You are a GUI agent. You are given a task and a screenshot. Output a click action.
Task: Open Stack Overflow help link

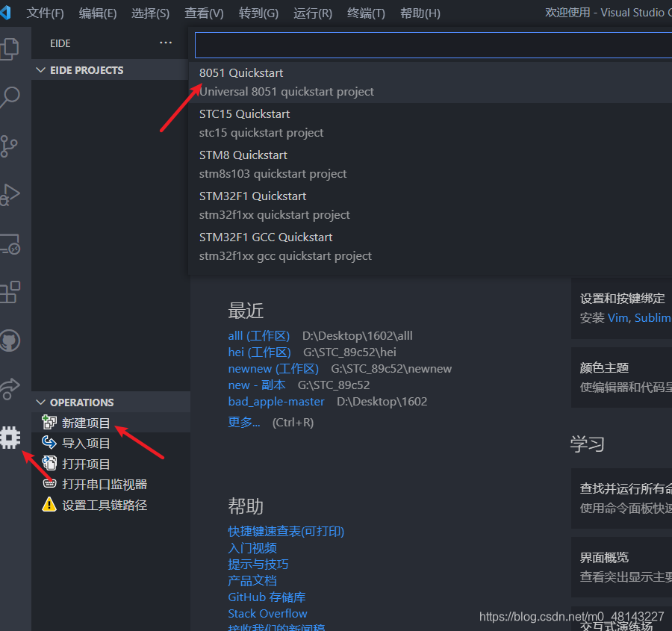(x=267, y=613)
